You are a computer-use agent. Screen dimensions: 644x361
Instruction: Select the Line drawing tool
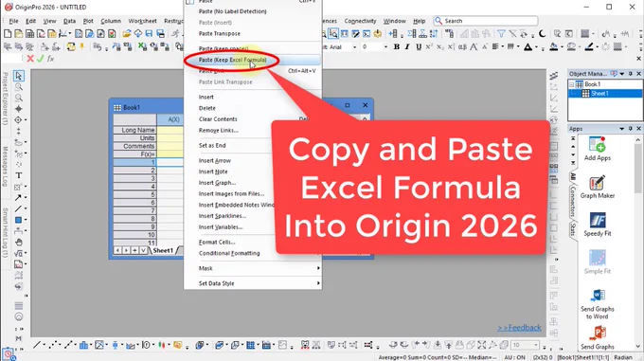pos(19,208)
